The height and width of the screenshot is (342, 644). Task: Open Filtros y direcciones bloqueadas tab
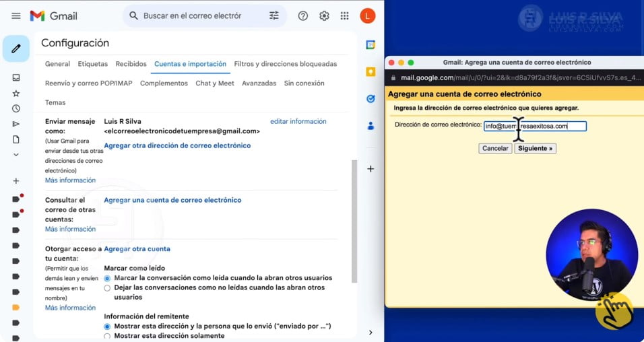tap(286, 64)
